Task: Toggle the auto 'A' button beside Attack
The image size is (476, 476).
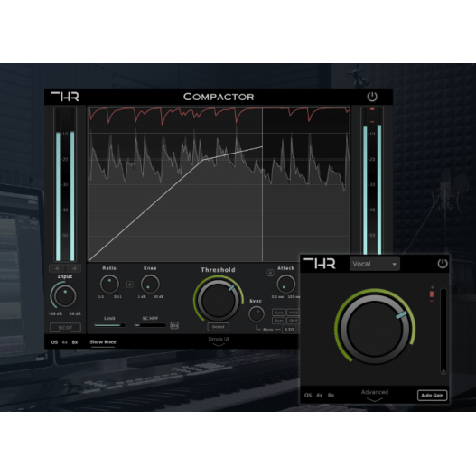Action: coord(270,273)
